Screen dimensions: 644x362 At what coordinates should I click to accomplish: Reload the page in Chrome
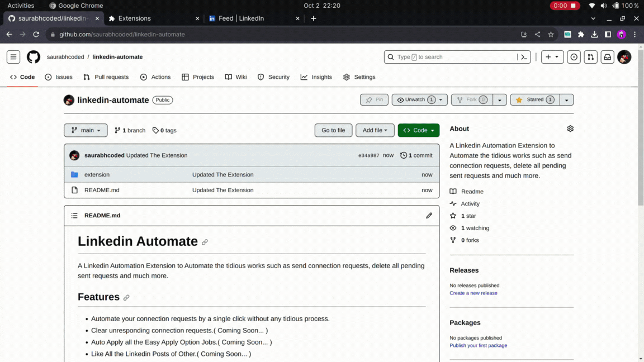coord(36,35)
